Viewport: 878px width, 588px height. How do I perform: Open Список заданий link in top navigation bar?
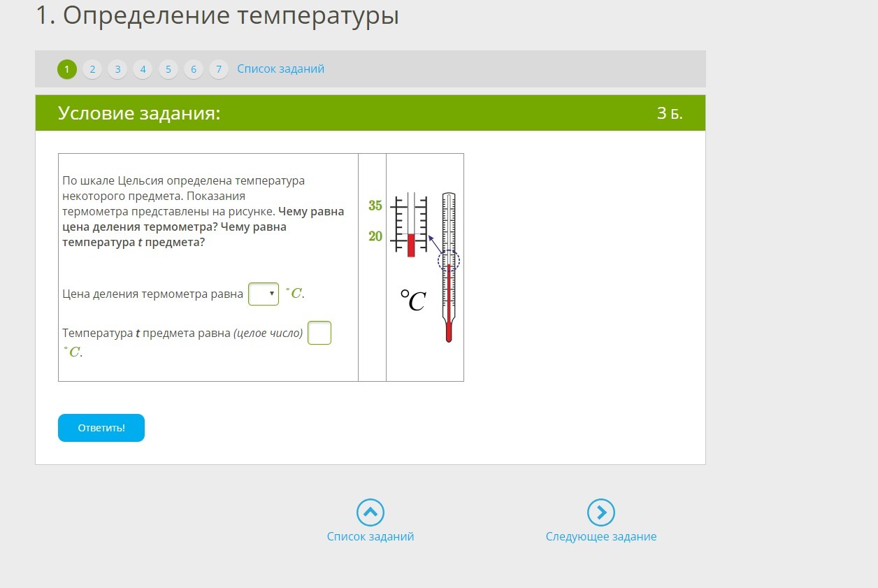tap(280, 69)
